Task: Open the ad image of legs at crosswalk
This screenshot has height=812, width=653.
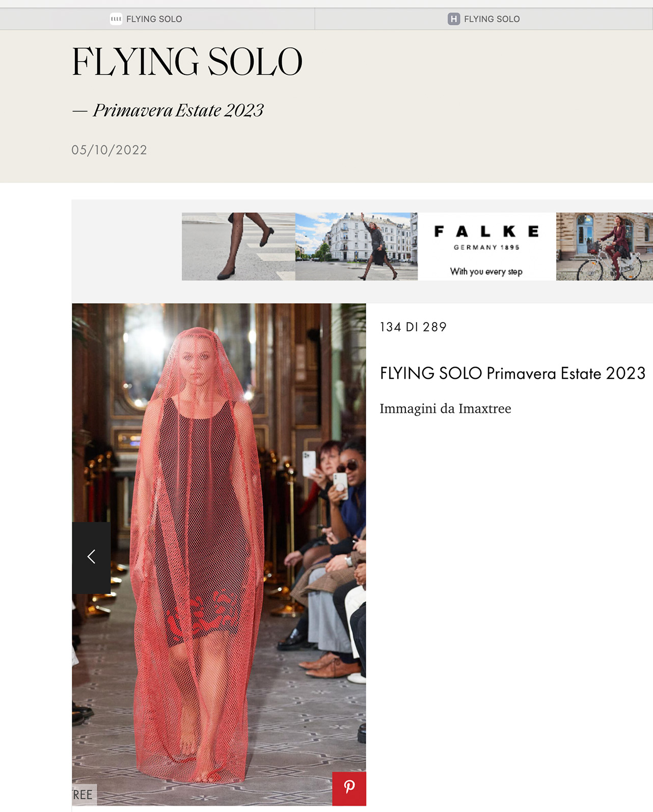Action: click(x=238, y=246)
